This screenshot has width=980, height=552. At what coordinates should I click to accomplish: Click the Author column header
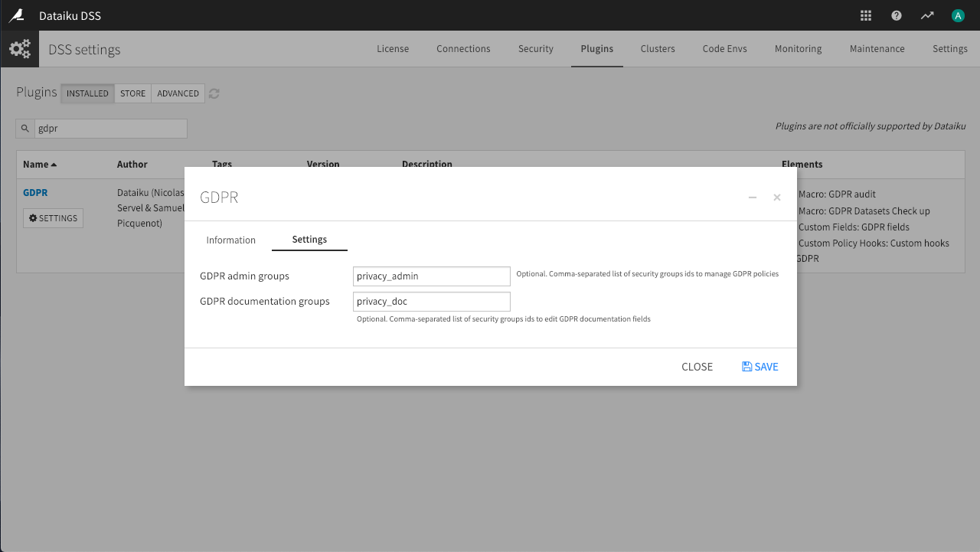(132, 165)
